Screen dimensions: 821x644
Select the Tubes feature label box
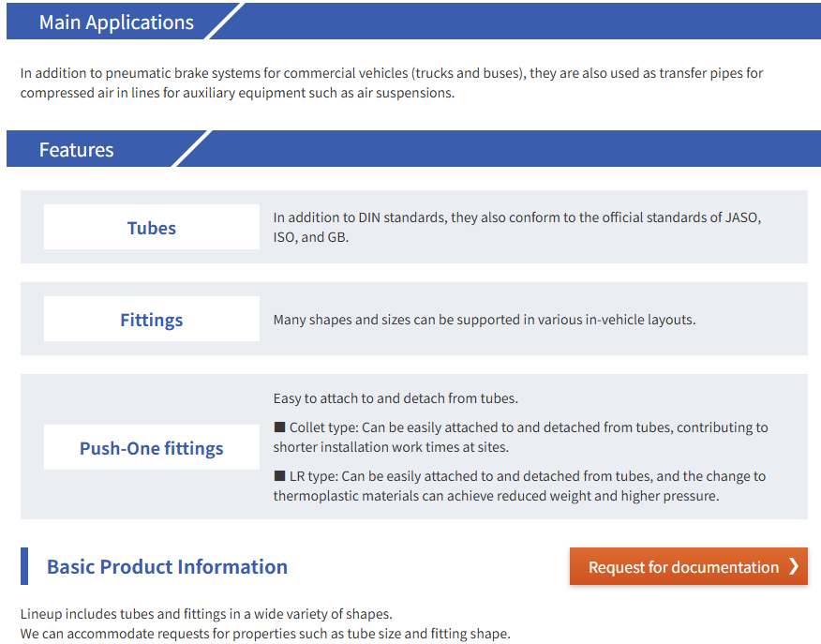[152, 228]
